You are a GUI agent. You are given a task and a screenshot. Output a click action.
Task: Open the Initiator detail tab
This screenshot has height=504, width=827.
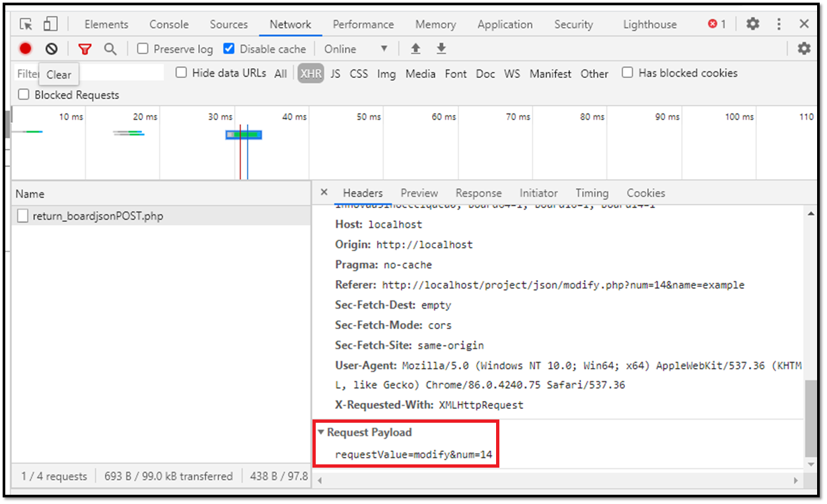tap(538, 193)
